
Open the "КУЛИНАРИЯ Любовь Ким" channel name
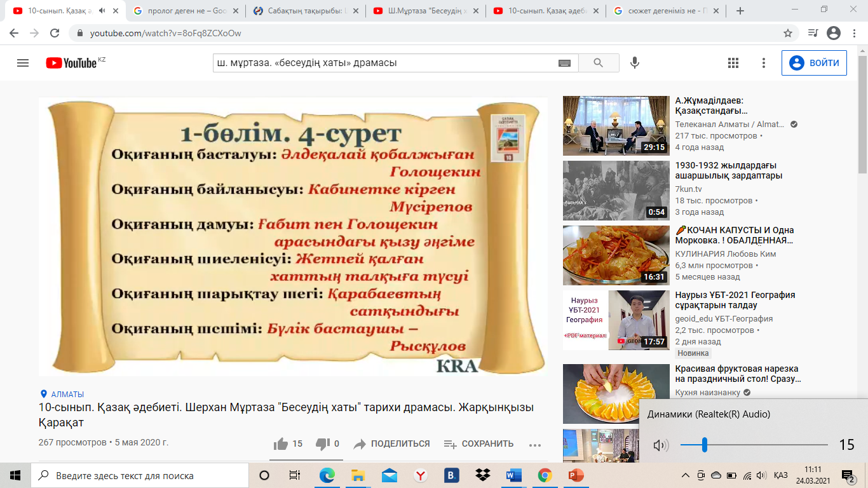[x=726, y=254]
